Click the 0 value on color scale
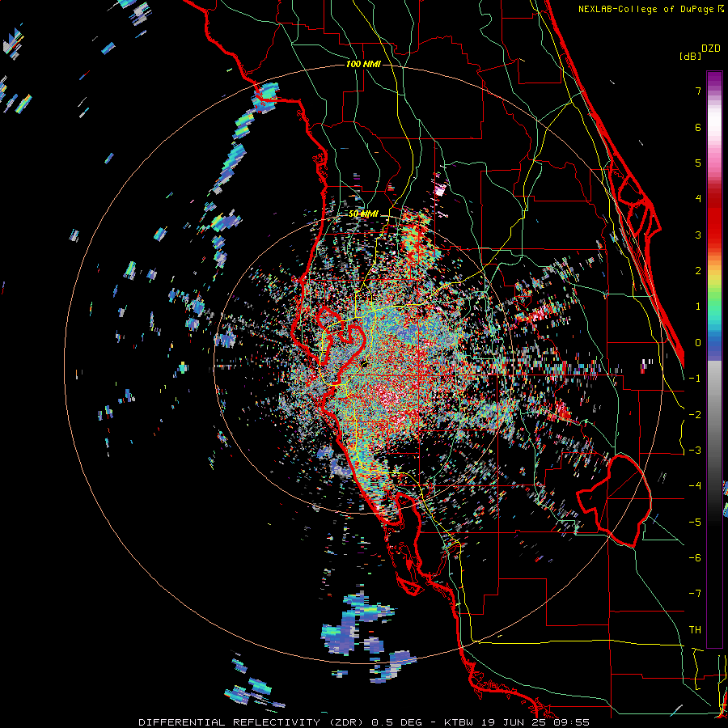Image resolution: width=728 pixels, height=728 pixels. point(698,343)
